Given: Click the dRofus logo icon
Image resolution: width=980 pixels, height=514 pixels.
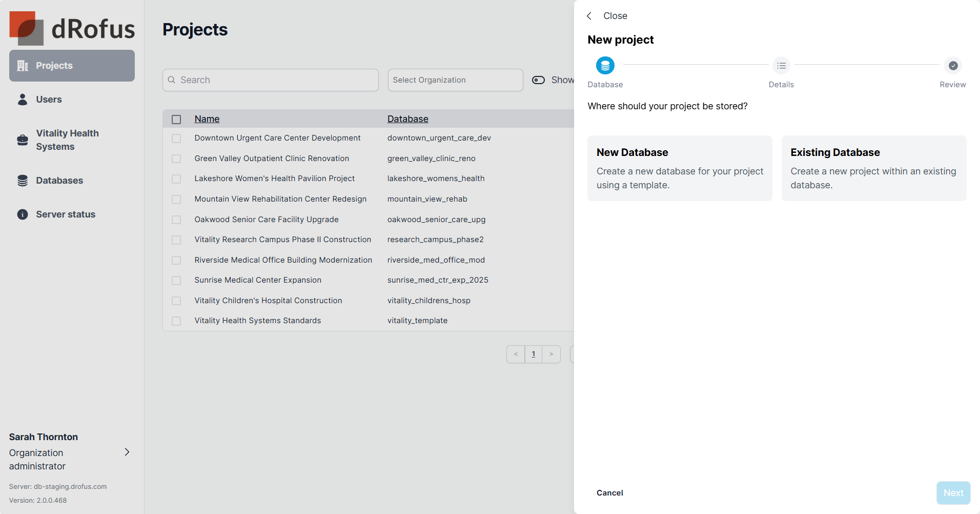Looking at the screenshot, I should [x=26, y=29].
